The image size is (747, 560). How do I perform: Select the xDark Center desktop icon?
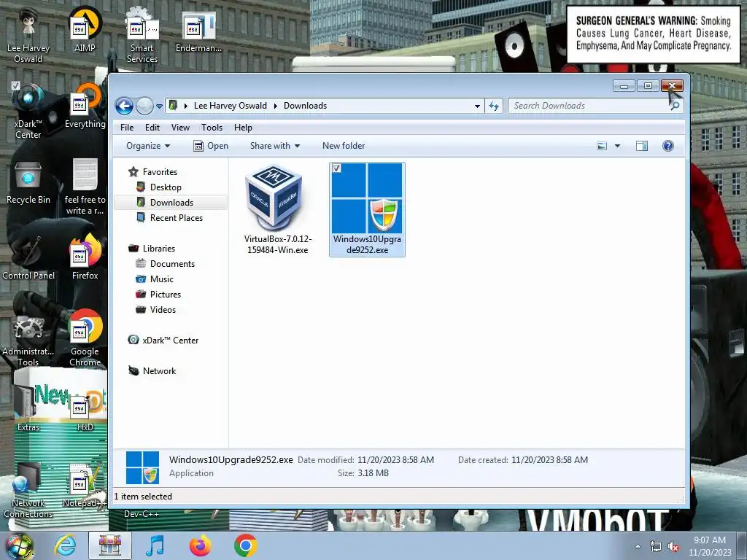click(x=28, y=112)
